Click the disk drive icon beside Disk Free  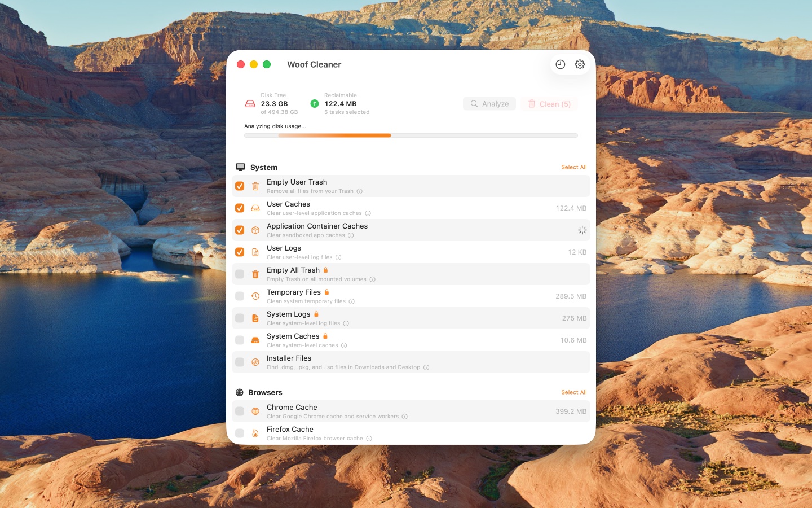[x=250, y=104]
